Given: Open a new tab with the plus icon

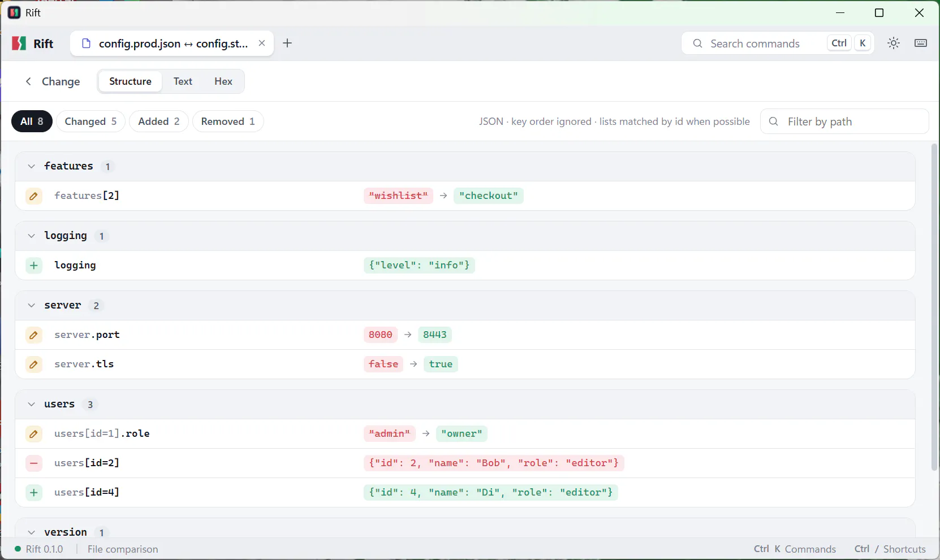Looking at the screenshot, I should 287,43.
